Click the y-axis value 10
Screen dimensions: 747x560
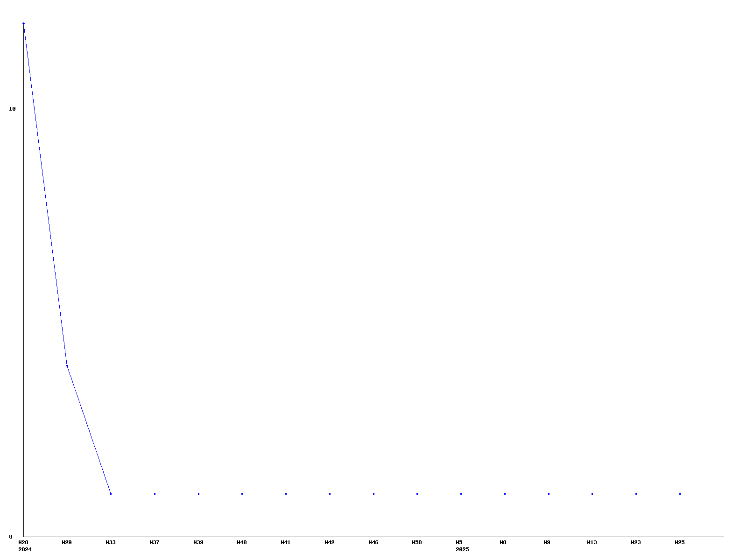click(13, 109)
